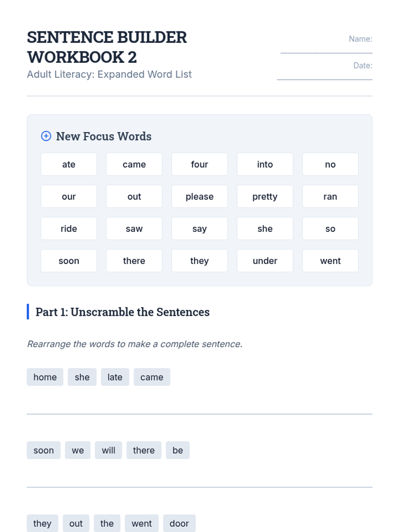Tap the 'will' scramble word chip
Viewport: 399px width, 532px height.
click(108, 450)
